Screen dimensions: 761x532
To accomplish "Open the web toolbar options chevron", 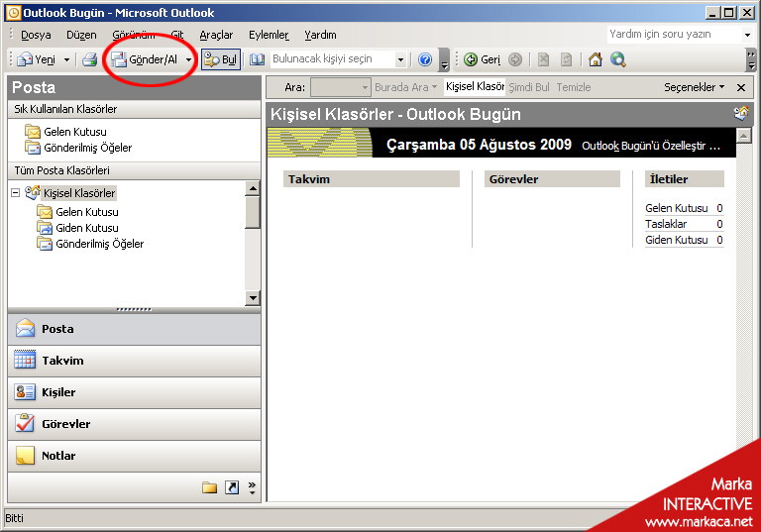I will pyautogui.click(x=750, y=59).
